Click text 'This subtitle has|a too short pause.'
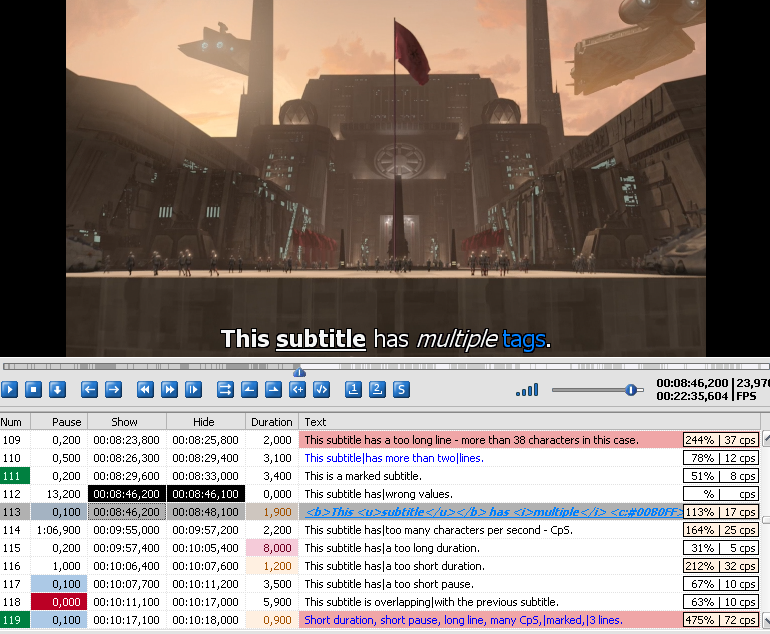Image resolution: width=770 pixels, height=634 pixels. [x=389, y=584]
